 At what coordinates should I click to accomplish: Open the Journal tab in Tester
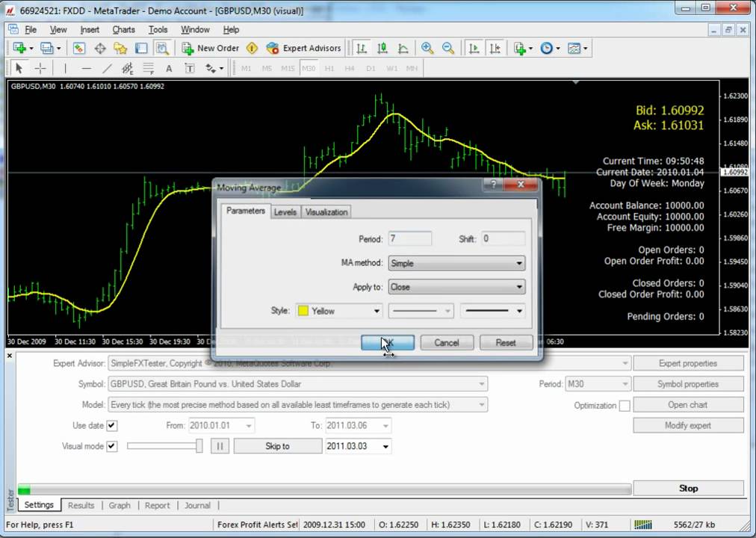pyautogui.click(x=198, y=506)
